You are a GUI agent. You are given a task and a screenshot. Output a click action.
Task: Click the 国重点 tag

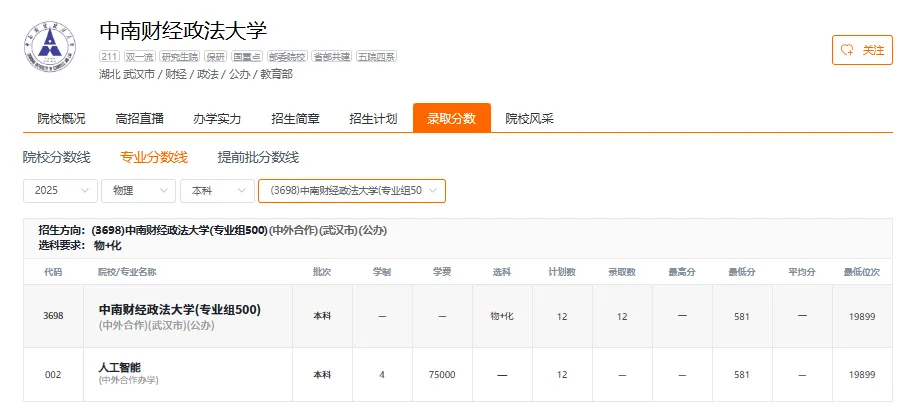click(246, 56)
